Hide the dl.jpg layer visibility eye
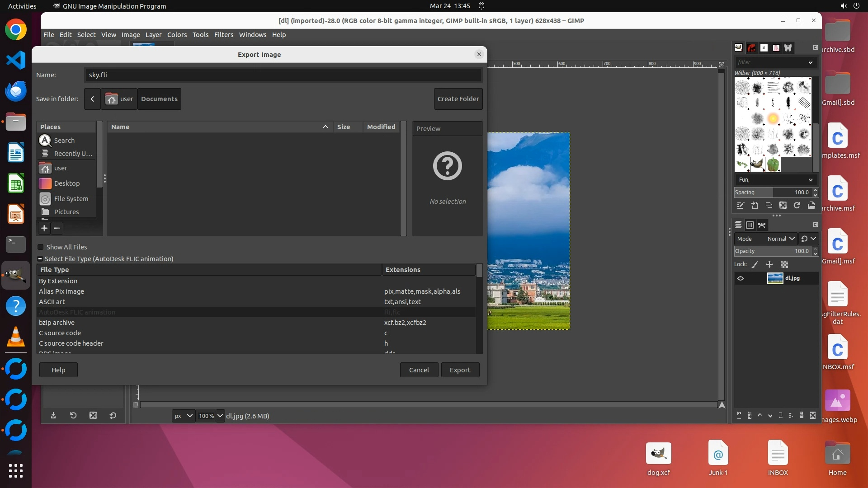The height and width of the screenshot is (488, 868). point(741,278)
